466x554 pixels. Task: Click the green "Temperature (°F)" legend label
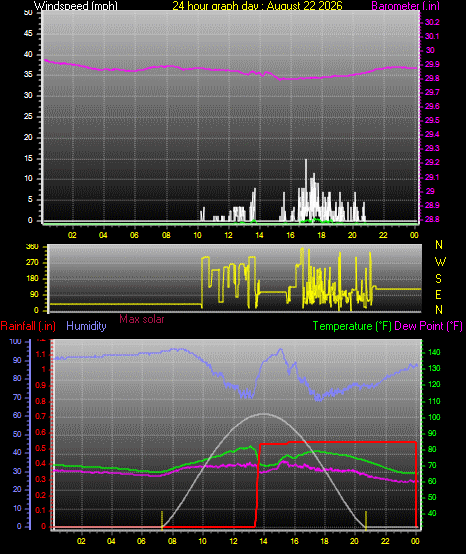(x=352, y=326)
